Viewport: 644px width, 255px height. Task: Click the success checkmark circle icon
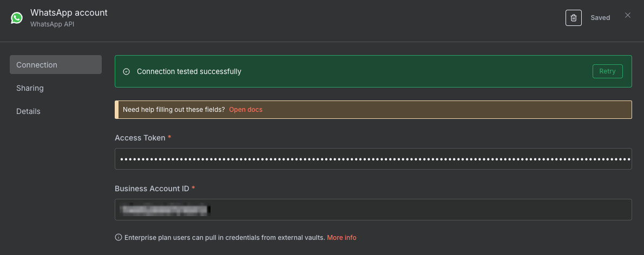pyautogui.click(x=127, y=71)
